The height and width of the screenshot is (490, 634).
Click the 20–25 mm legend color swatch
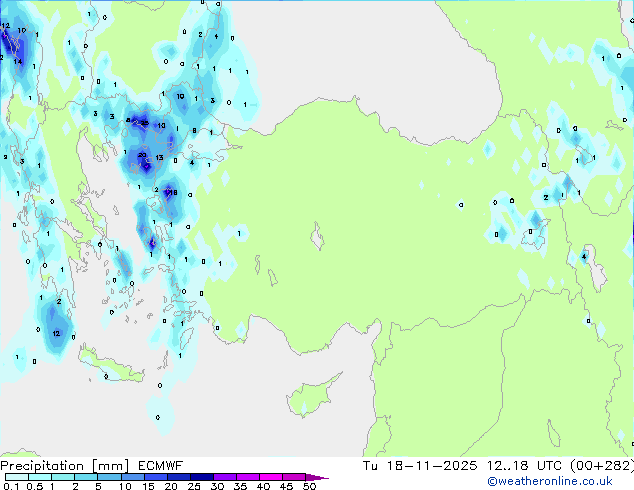point(179,477)
